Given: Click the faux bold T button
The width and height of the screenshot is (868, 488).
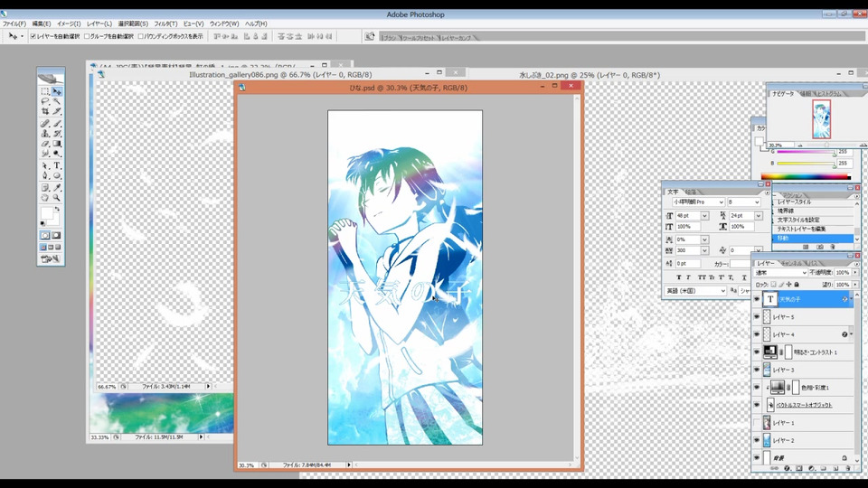Looking at the screenshot, I should coord(679,277).
